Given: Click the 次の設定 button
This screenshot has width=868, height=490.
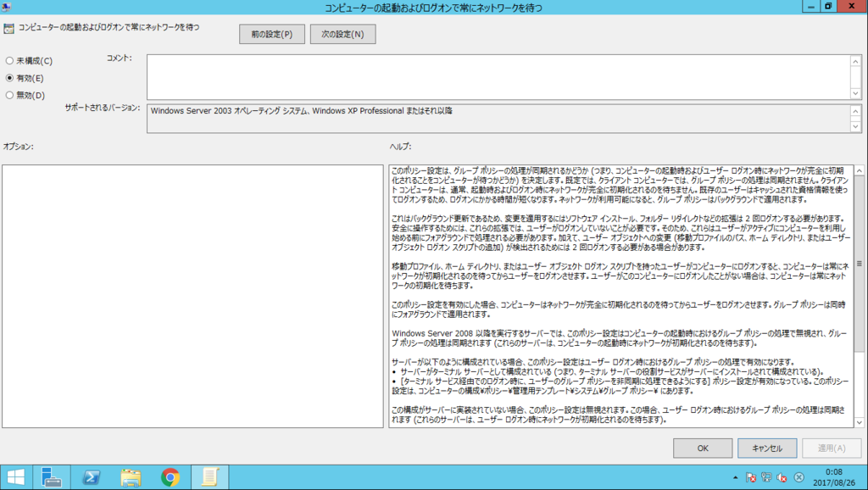Looking at the screenshot, I should coord(342,34).
